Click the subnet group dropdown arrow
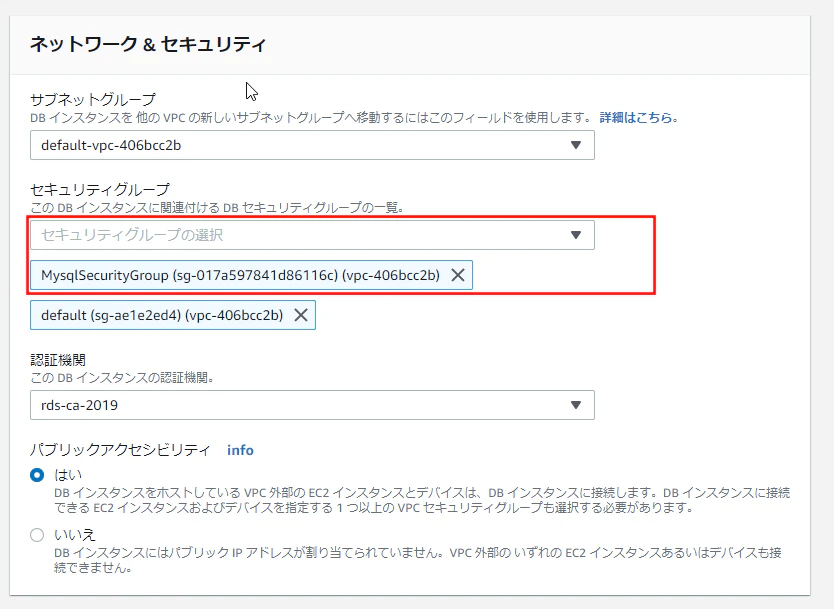The height and width of the screenshot is (609, 834). coord(576,145)
